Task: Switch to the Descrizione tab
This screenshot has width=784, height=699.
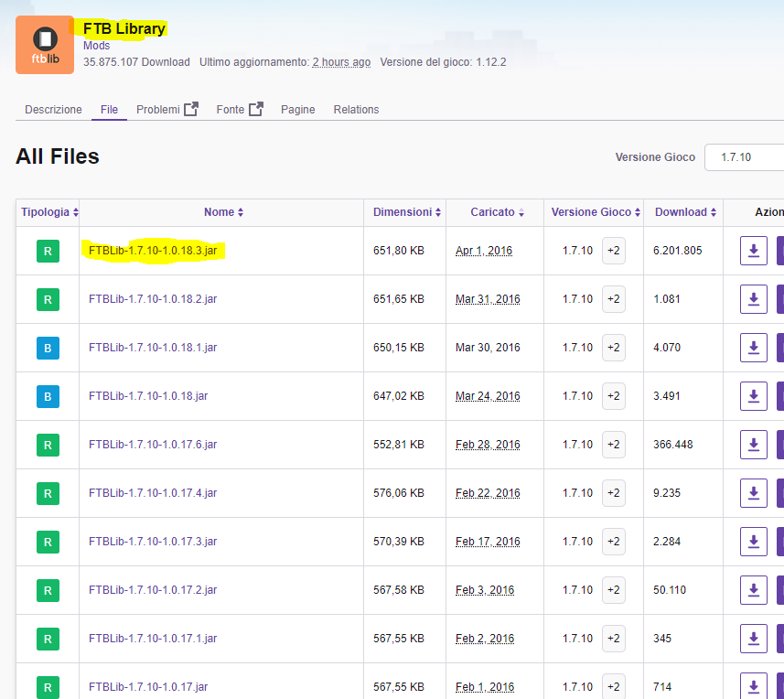Action: [53, 110]
